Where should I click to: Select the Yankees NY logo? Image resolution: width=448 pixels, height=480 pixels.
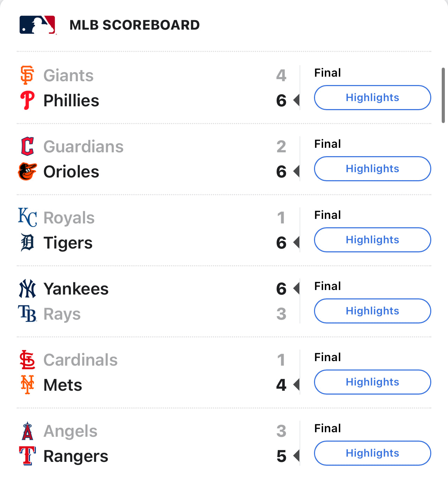tap(27, 289)
